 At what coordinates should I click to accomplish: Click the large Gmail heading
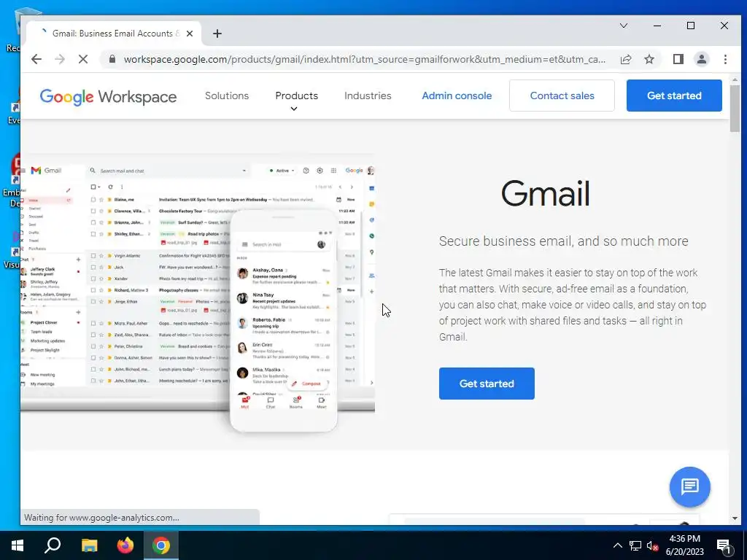click(546, 193)
